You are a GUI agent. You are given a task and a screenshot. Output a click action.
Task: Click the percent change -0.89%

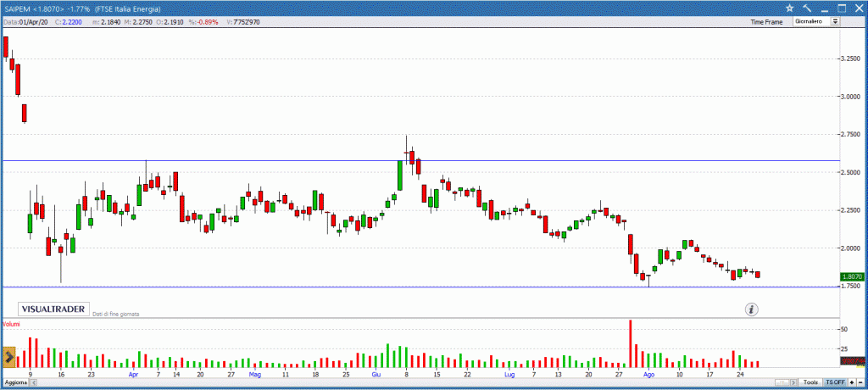tap(209, 22)
